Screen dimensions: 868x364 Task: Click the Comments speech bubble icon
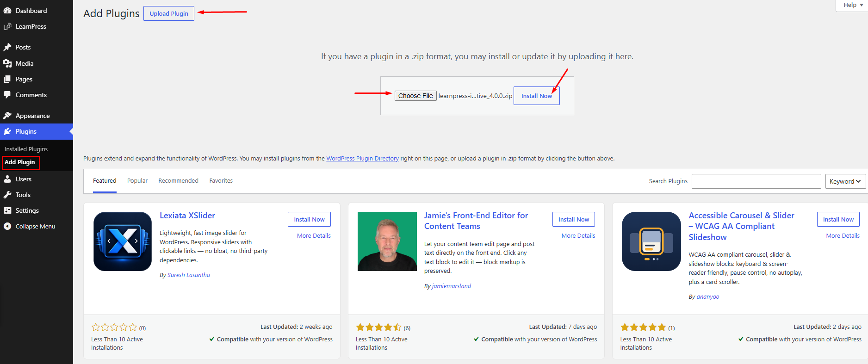click(7, 95)
